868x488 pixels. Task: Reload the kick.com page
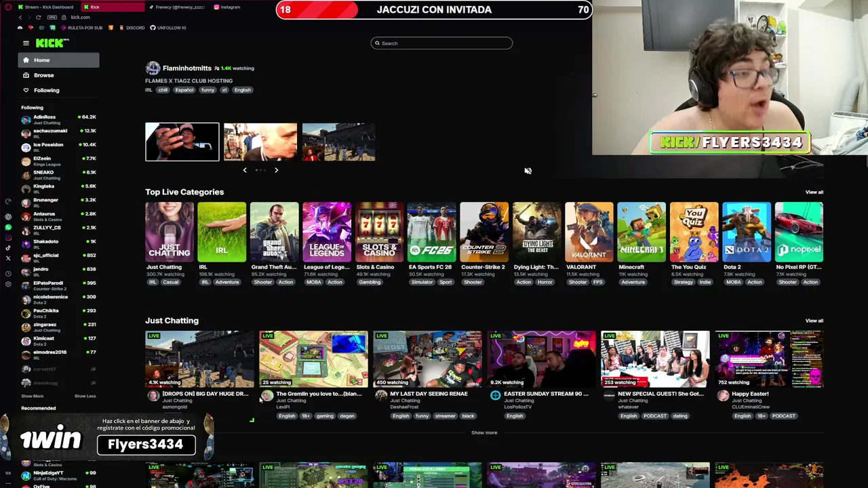tap(39, 17)
